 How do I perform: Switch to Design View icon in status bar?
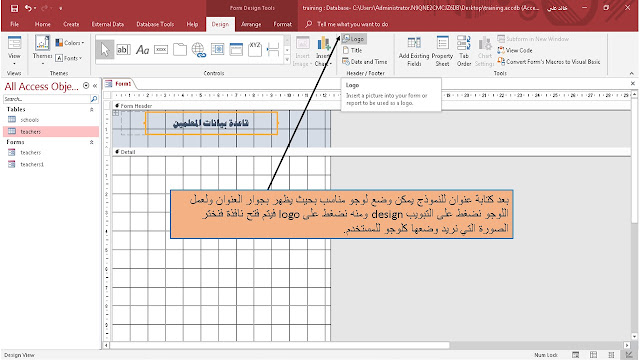629,355
